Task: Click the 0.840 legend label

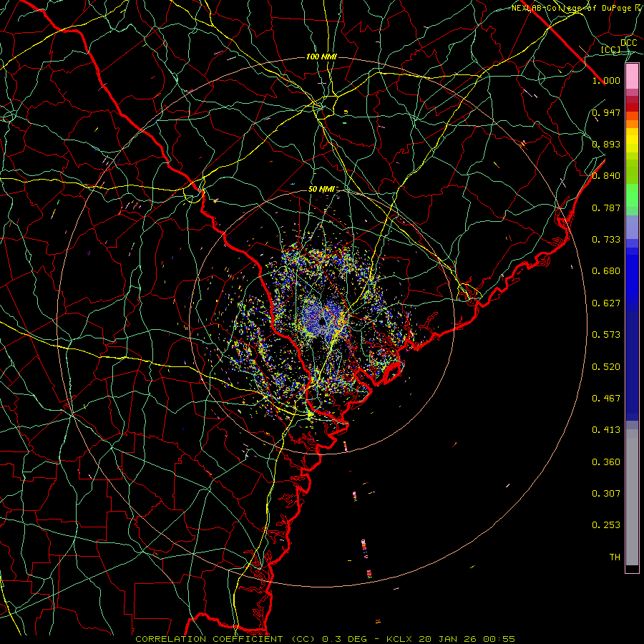Action: [x=606, y=176]
